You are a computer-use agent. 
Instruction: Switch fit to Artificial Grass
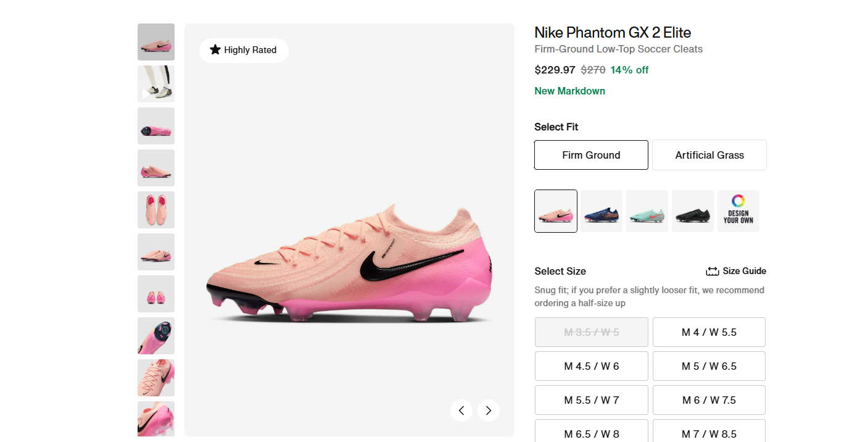click(x=709, y=155)
